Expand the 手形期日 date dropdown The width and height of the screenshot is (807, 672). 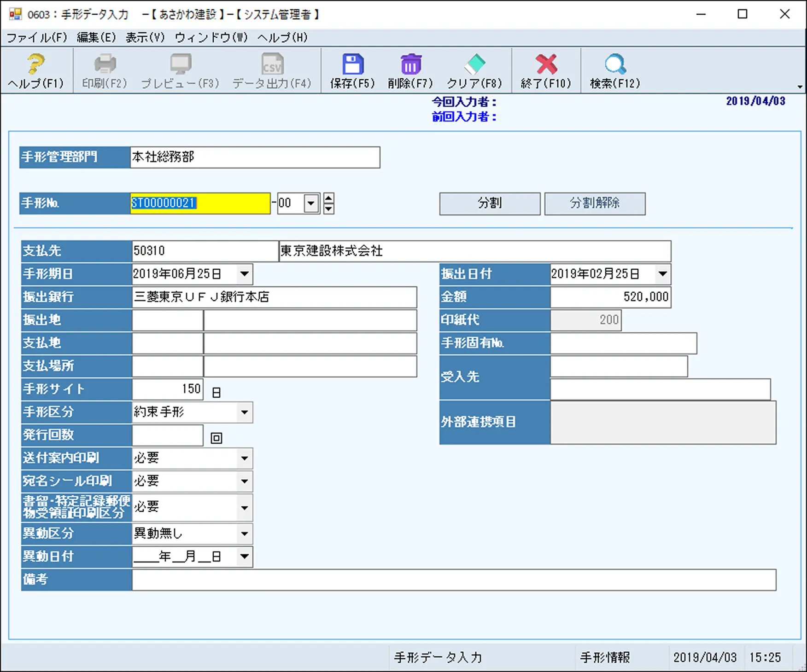point(245,274)
